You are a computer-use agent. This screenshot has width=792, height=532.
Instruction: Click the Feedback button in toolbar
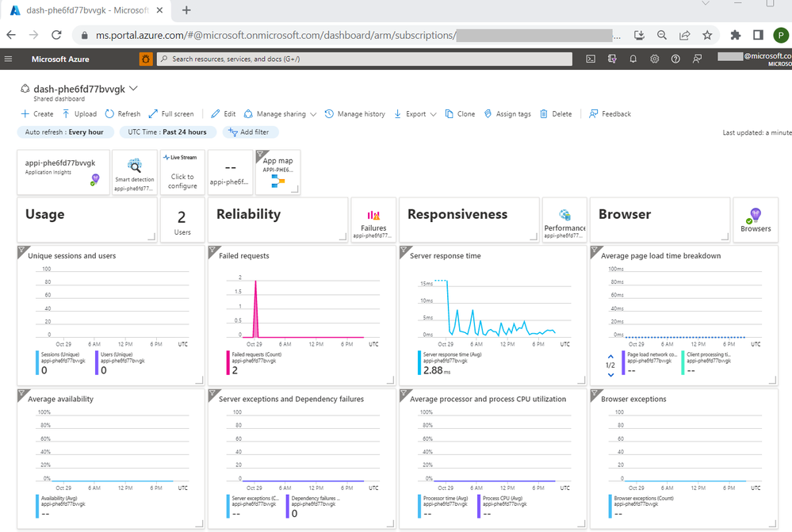click(610, 114)
